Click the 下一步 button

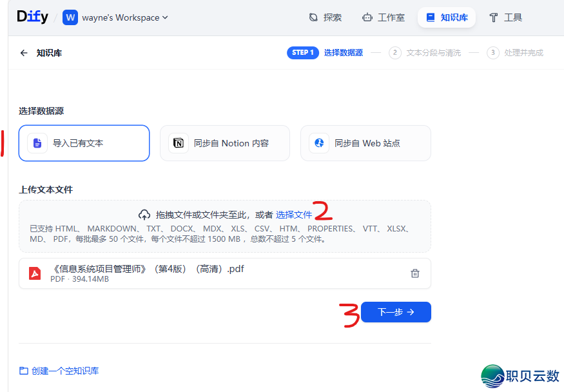pyautogui.click(x=396, y=312)
